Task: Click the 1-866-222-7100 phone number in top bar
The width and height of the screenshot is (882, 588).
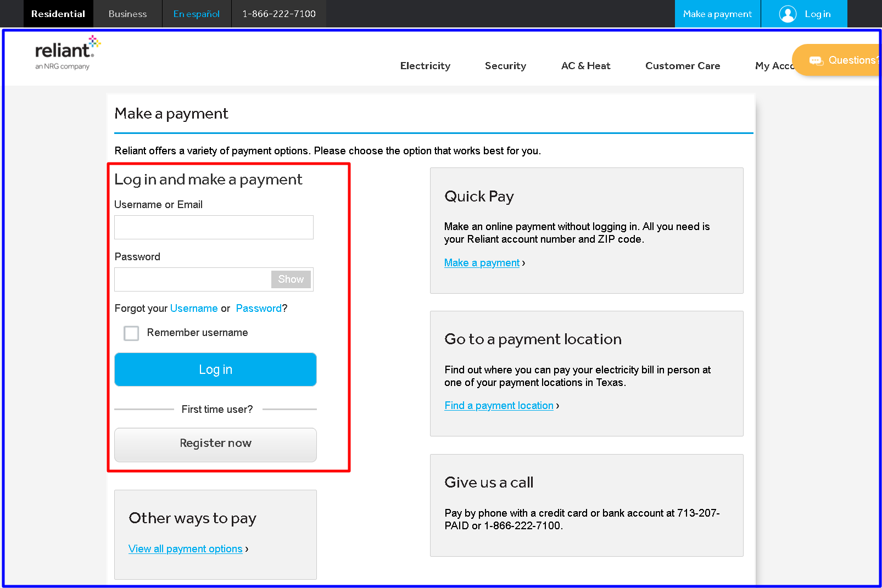Action: (x=279, y=14)
